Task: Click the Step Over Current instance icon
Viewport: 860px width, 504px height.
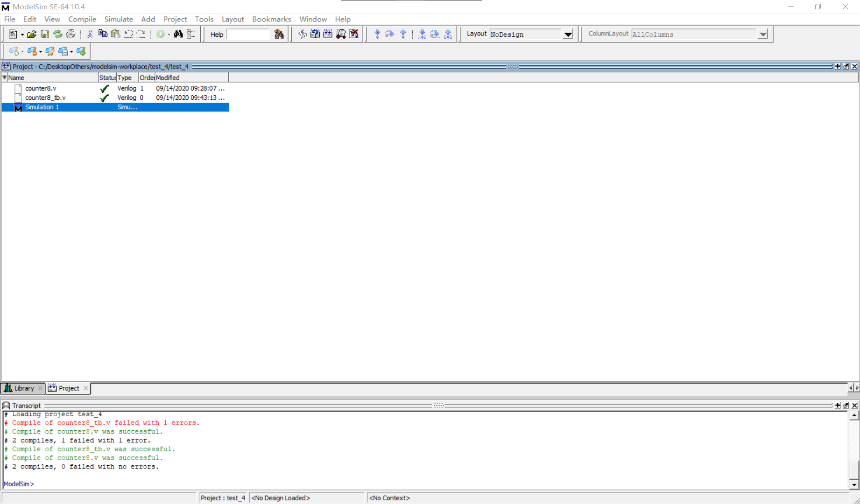Action: pyautogui.click(x=435, y=34)
